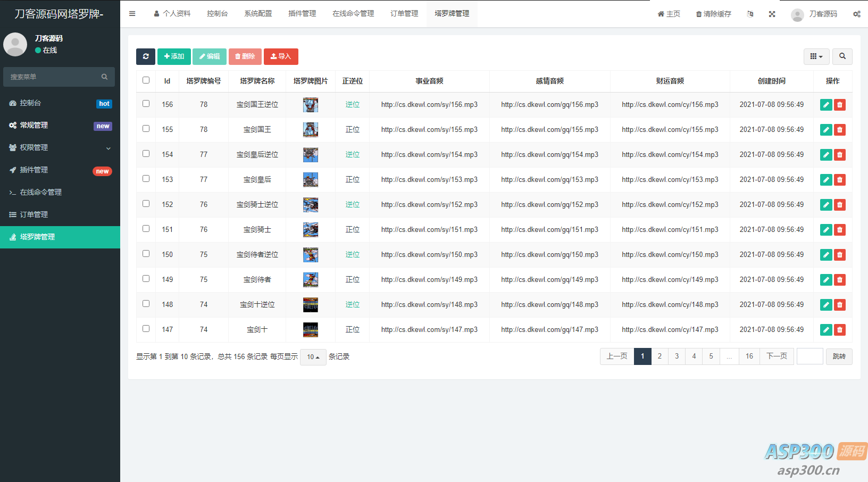
Task: Toggle the sidebar hamburger menu icon
Action: (132, 14)
